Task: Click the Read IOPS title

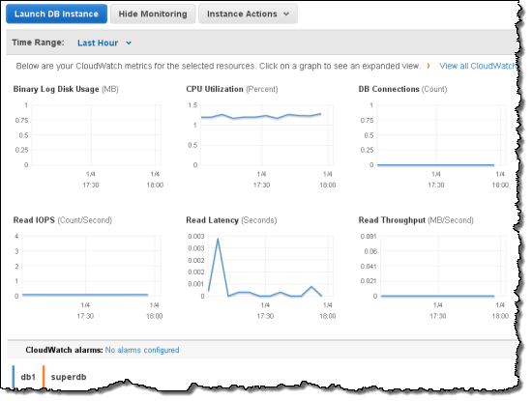Action: pos(34,220)
